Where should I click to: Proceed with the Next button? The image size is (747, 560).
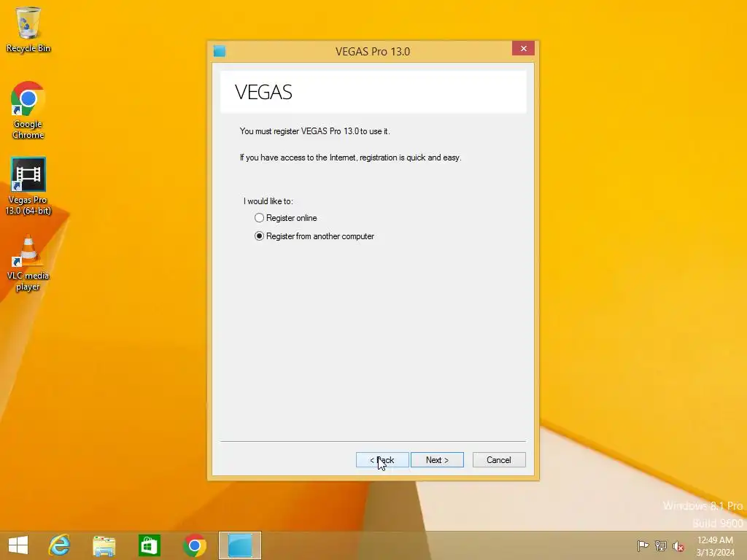pyautogui.click(x=437, y=460)
